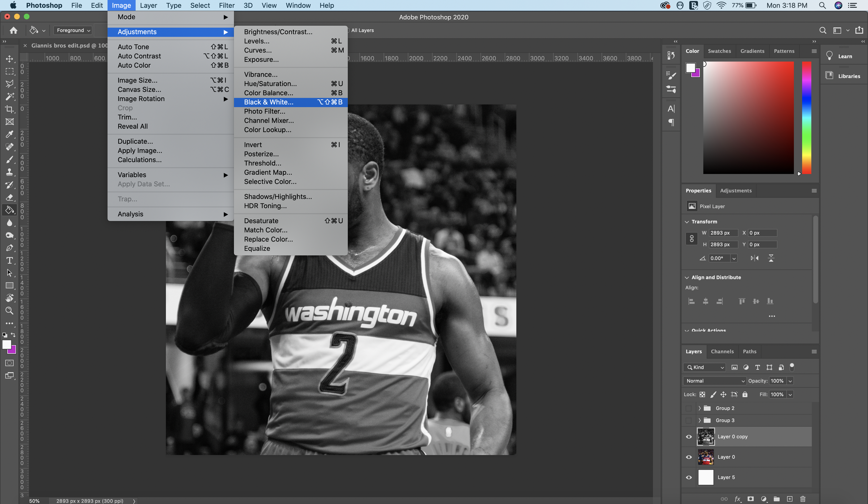This screenshot has width=868, height=504.
Task: Select the Zoom tool
Action: click(x=9, y=310)
